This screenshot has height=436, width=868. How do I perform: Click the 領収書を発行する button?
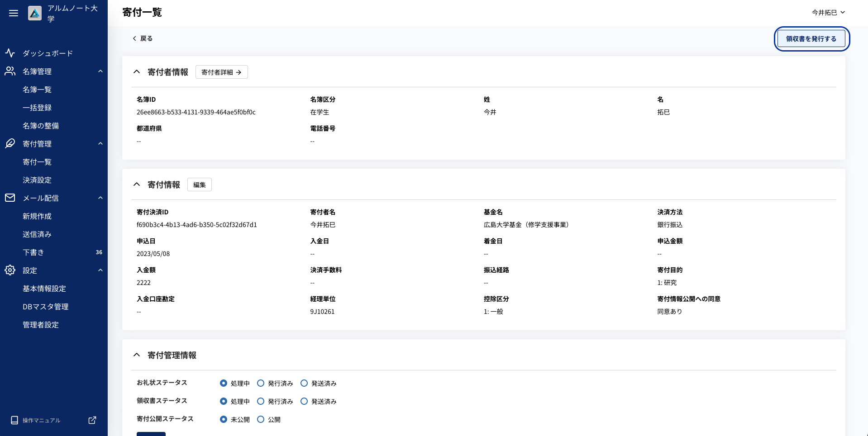[811, 39]
